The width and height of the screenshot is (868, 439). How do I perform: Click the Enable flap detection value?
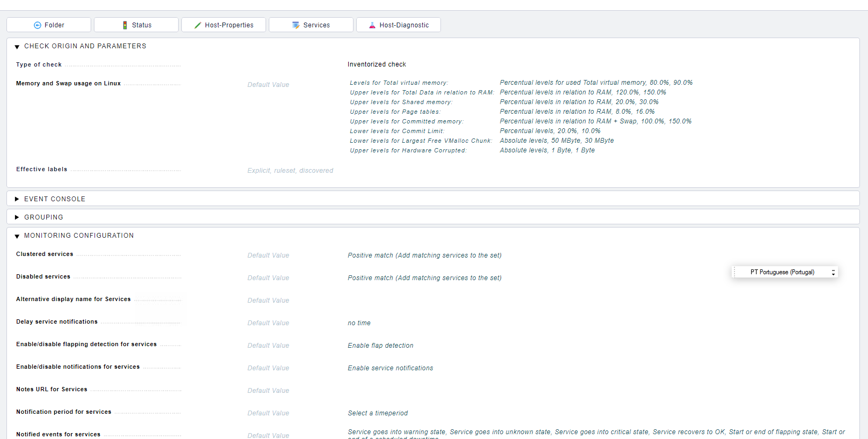click(380, 346)
